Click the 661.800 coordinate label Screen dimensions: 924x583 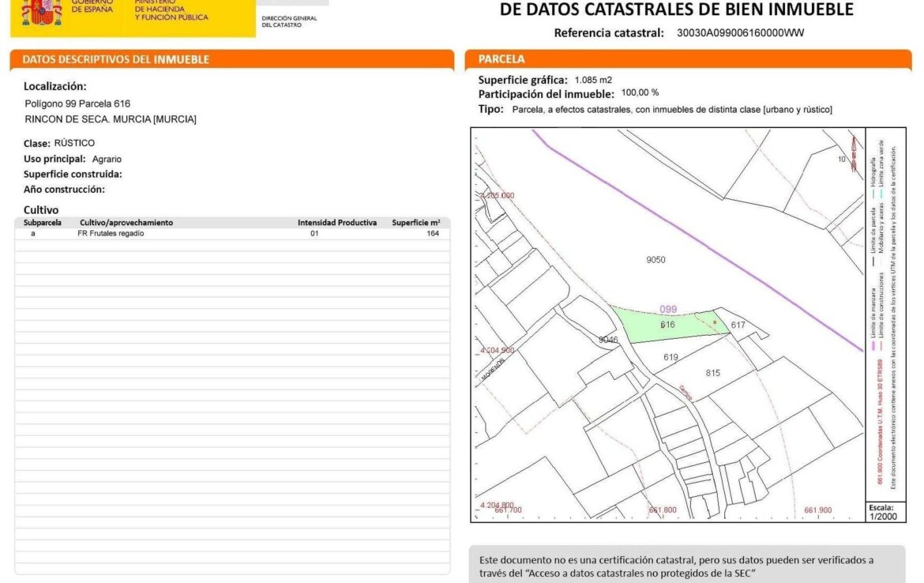point(662,510)
